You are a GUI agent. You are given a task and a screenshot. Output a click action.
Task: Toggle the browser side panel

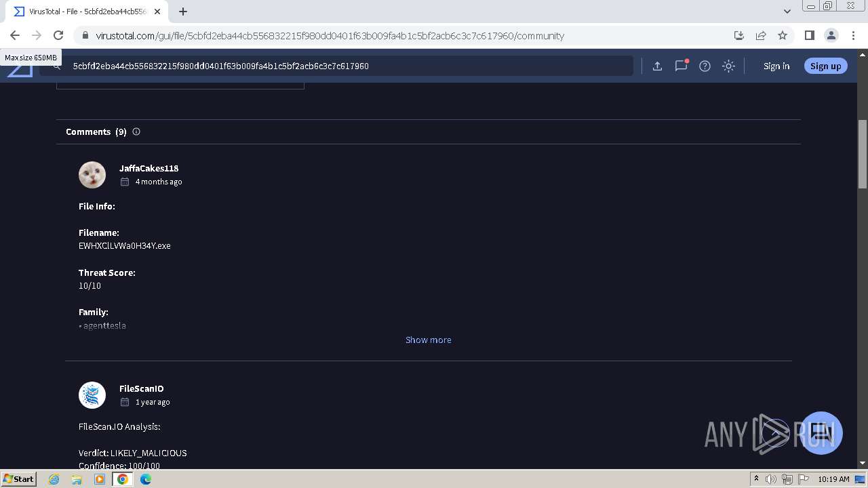pyautogui.click(x=809, y=35)
